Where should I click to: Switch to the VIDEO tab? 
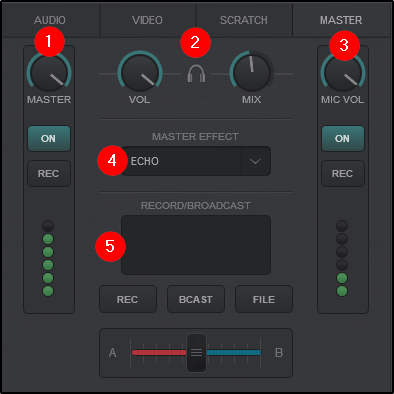pyautogui.click(x=147, y=20)
